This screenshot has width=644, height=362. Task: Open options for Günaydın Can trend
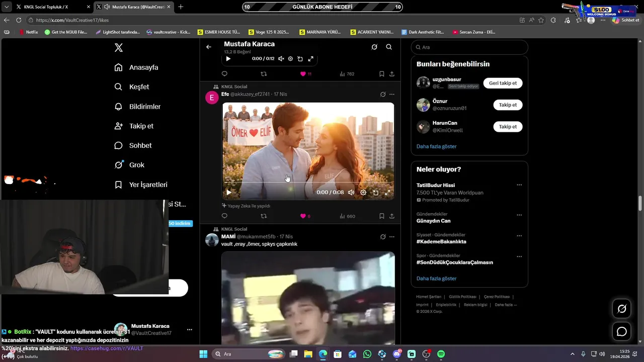(519, 215)
